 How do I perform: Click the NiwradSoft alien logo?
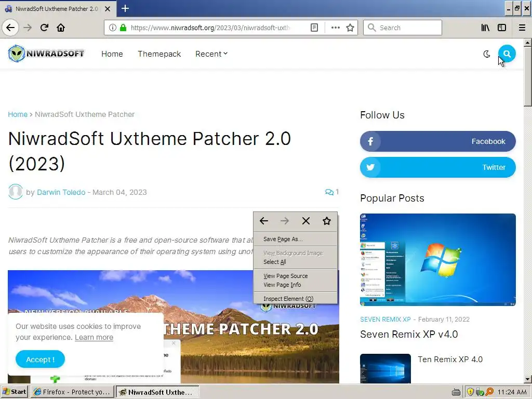[46, 54]
